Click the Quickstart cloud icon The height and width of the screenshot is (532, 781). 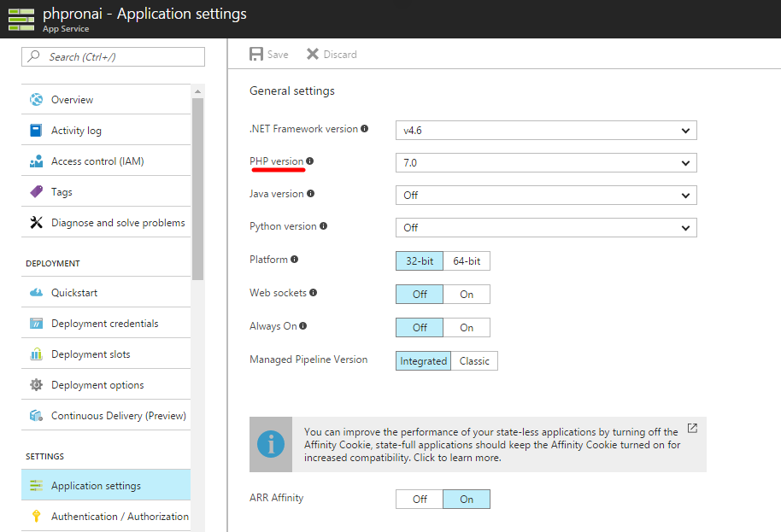coord(37,293)
